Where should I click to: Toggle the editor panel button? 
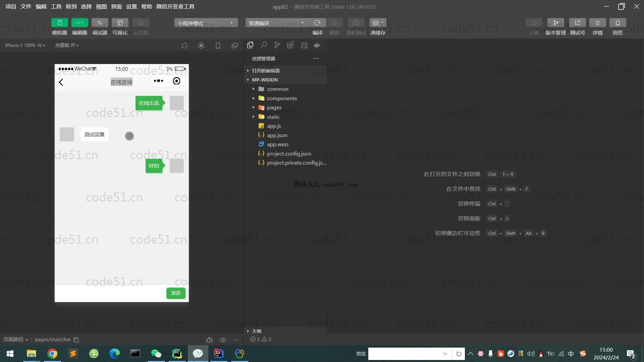79,23
